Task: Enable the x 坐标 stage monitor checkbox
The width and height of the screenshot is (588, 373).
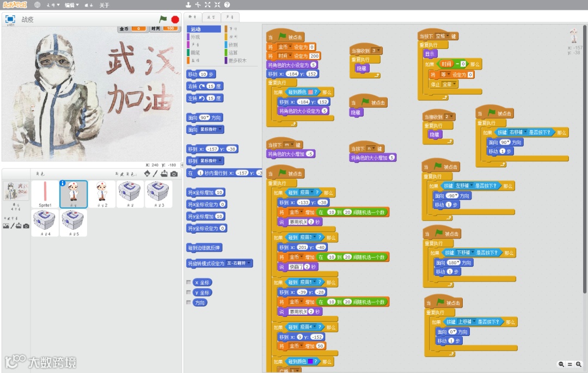Action: tap(188, 282)
